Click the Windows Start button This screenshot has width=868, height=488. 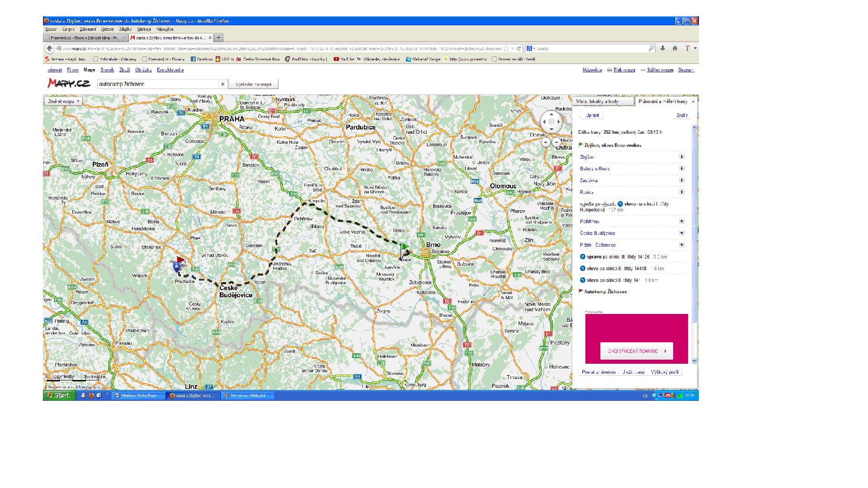tap(59, 395)
